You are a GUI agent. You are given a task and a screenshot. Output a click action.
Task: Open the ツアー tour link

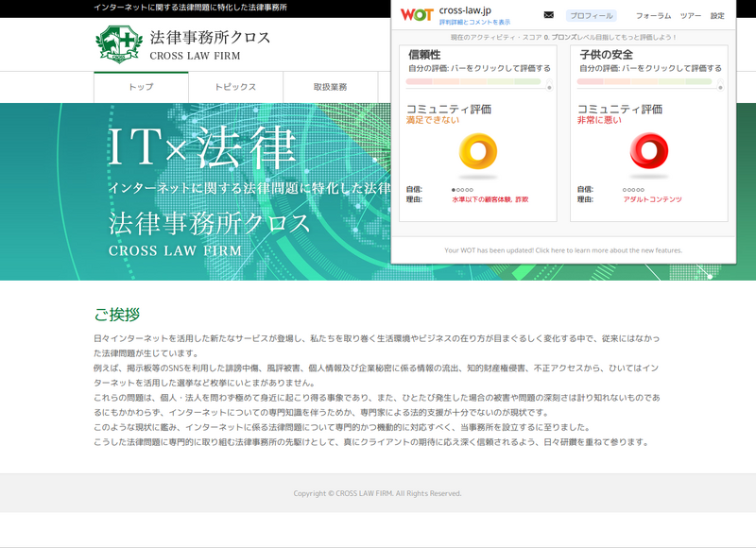pos(691,16)
